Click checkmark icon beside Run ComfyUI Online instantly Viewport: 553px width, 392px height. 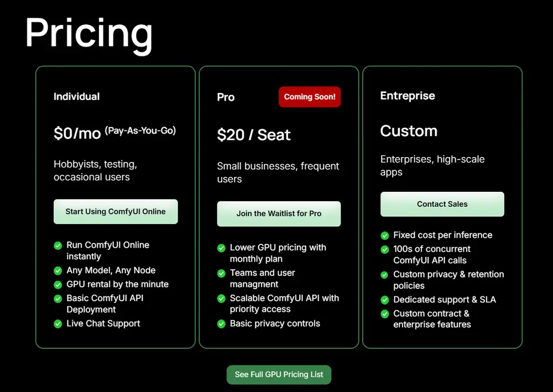(58, 245)
